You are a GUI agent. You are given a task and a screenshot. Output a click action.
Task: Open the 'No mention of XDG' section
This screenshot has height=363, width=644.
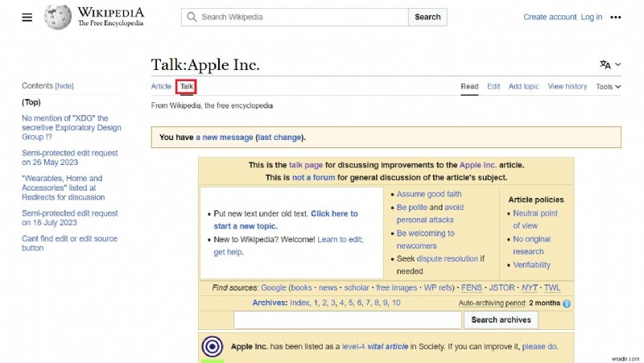click(72, 127)
